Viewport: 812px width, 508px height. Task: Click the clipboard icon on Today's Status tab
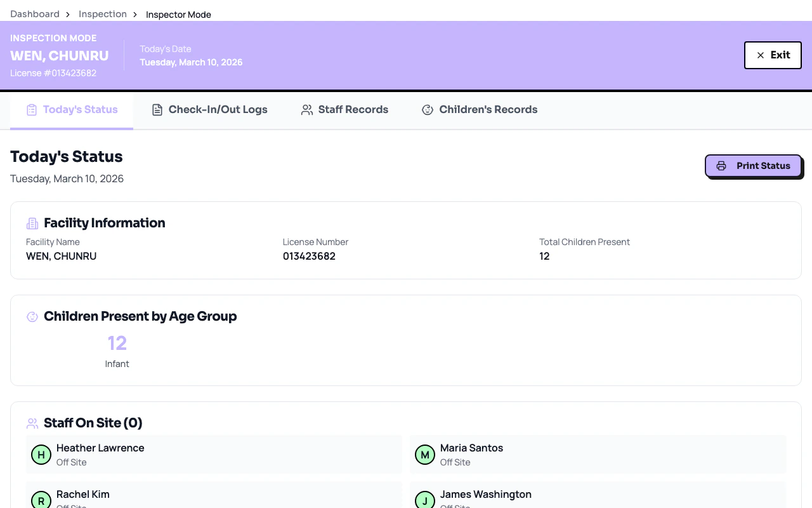(31, 109)
